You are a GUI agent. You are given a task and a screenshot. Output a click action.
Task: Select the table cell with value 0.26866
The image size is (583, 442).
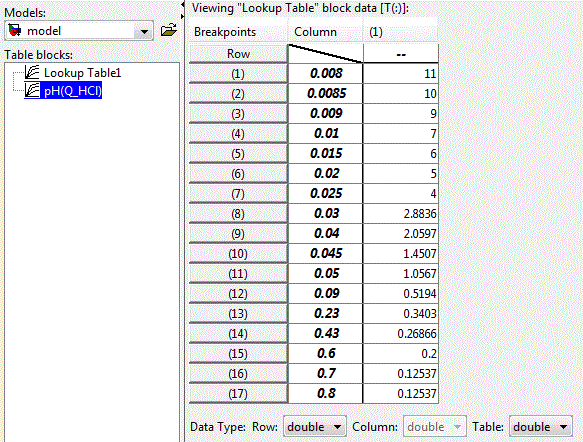tap(400, 333)
